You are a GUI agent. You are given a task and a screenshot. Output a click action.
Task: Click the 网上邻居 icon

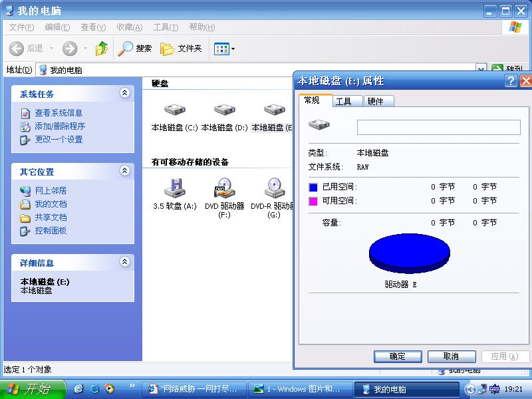25,191
